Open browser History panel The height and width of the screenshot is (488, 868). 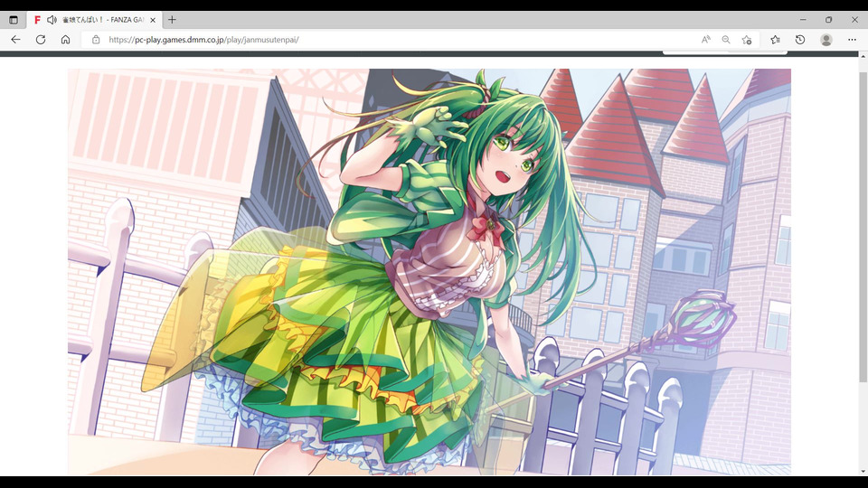pyautogui.click(x=800, y=40)
